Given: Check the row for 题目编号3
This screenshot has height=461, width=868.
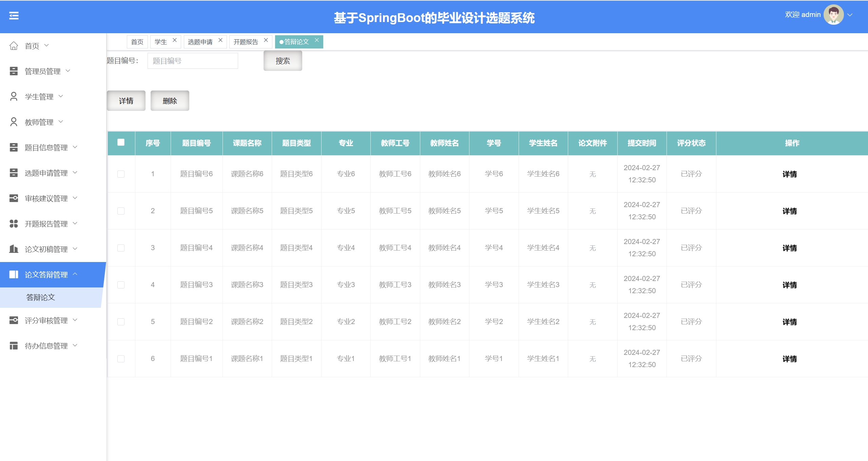Looking at the screenshot, I should click(121, 285).
